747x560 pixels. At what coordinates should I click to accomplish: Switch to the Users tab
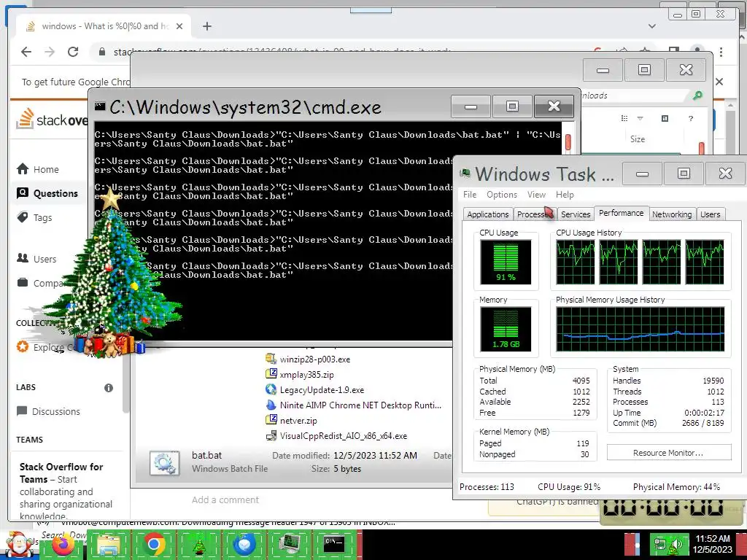click(710, 214)
